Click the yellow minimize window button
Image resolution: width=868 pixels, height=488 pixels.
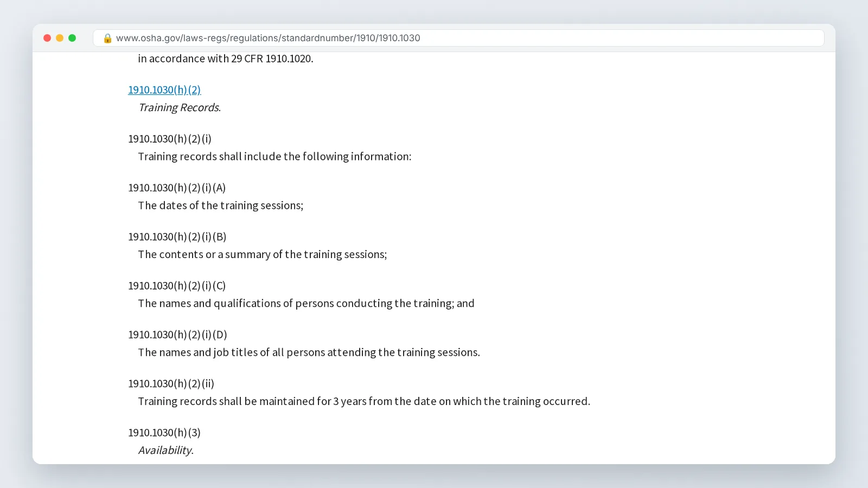[x=60, y=38]
